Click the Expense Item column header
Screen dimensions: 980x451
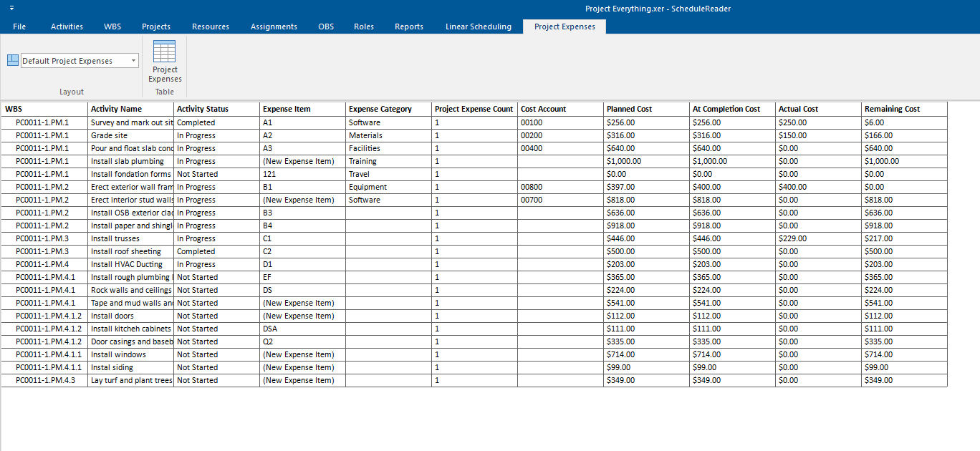tap(303, 109)
